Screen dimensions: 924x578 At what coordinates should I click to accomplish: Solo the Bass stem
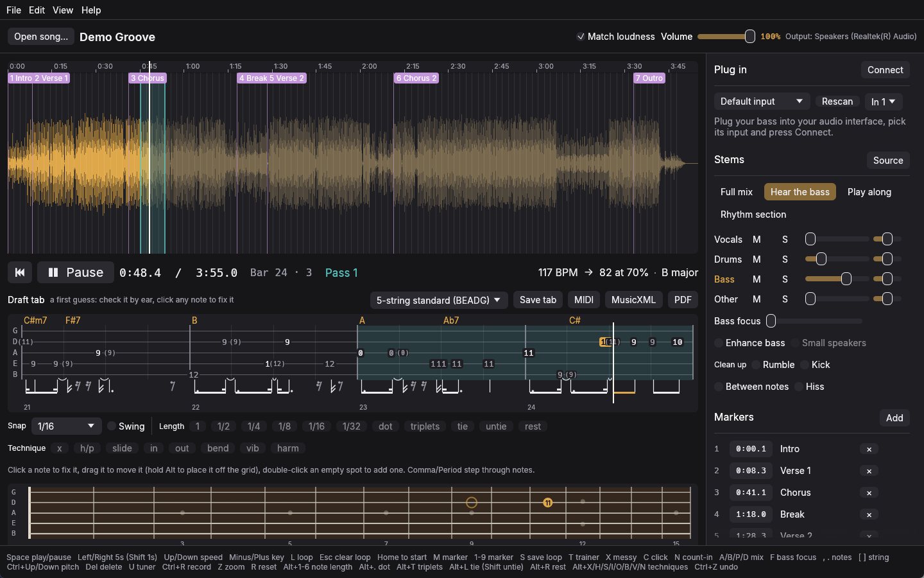[x=785, y=279]
